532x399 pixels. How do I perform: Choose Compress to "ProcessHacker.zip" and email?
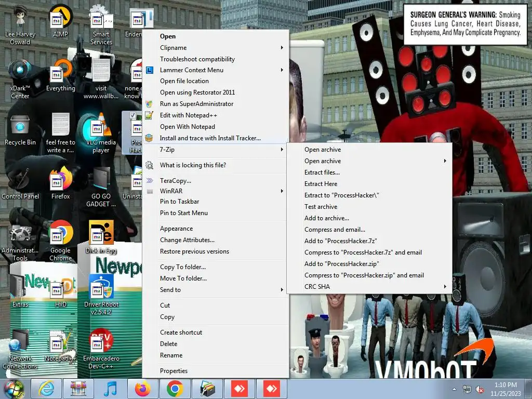pos(369,275)
